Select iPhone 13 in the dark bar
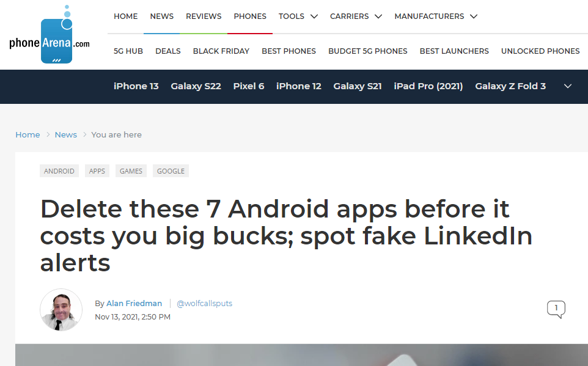Viewport: 588px width, 366px height. 136,86
